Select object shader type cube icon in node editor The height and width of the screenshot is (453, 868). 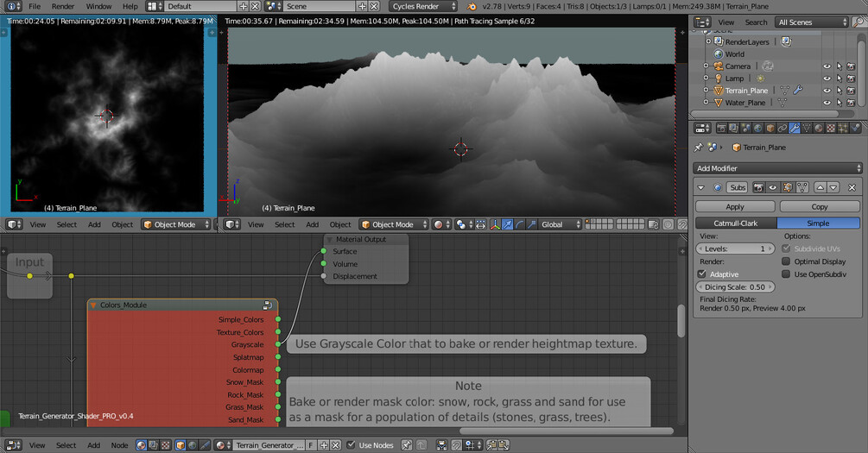pos(181,445)
